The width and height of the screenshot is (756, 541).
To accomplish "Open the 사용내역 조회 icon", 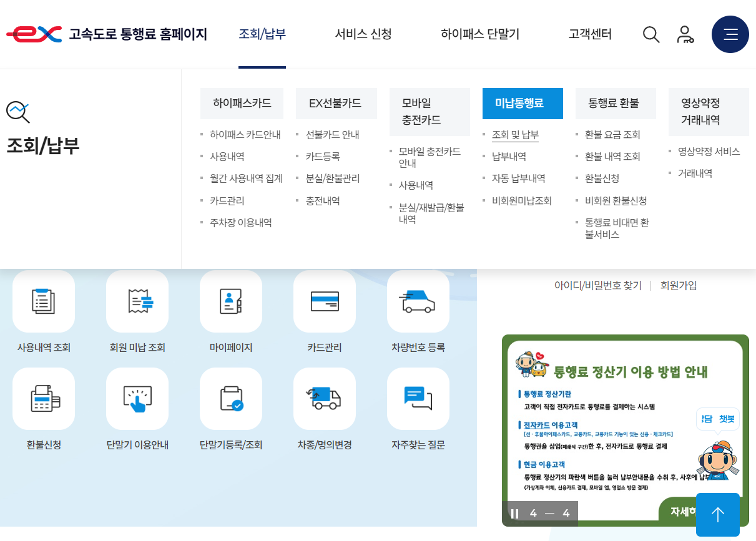I will (x=44, y=301).
